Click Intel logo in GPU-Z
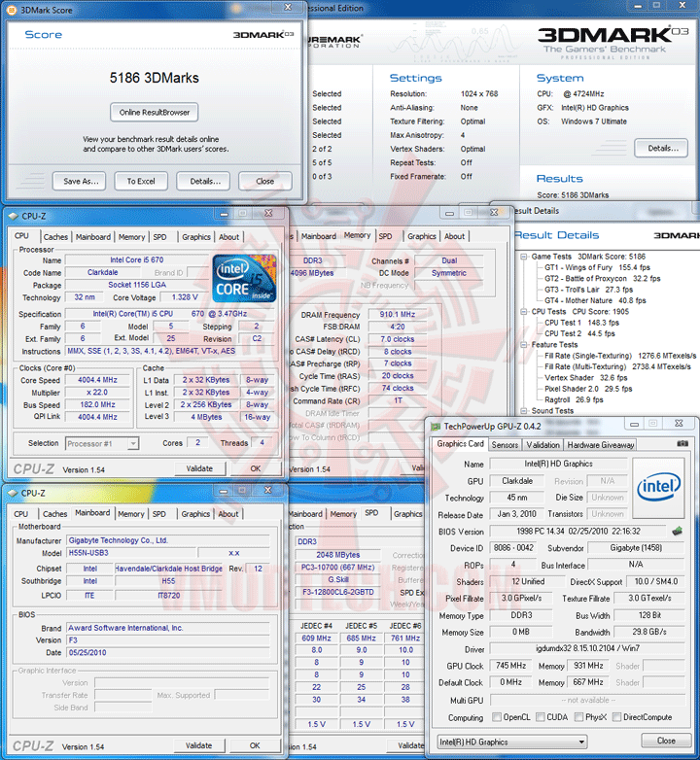 pyautogui.click(x=658, y=486)
